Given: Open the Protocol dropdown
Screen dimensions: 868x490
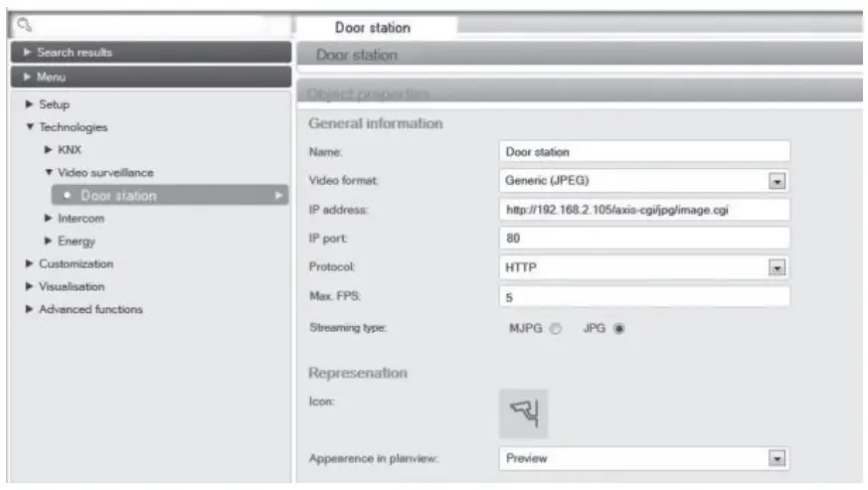Looking at the screenshot, I should click(777, 267).
